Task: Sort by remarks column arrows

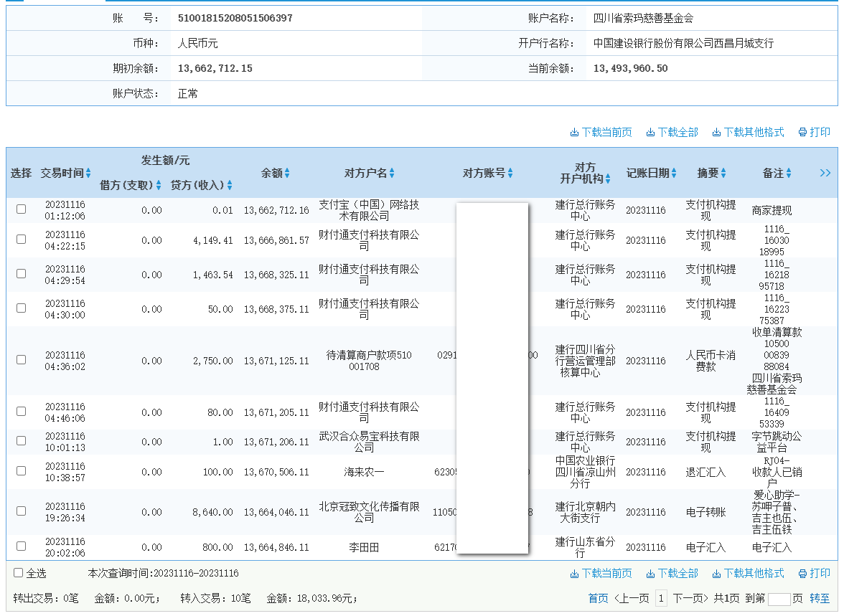Action: coord(789,174)
